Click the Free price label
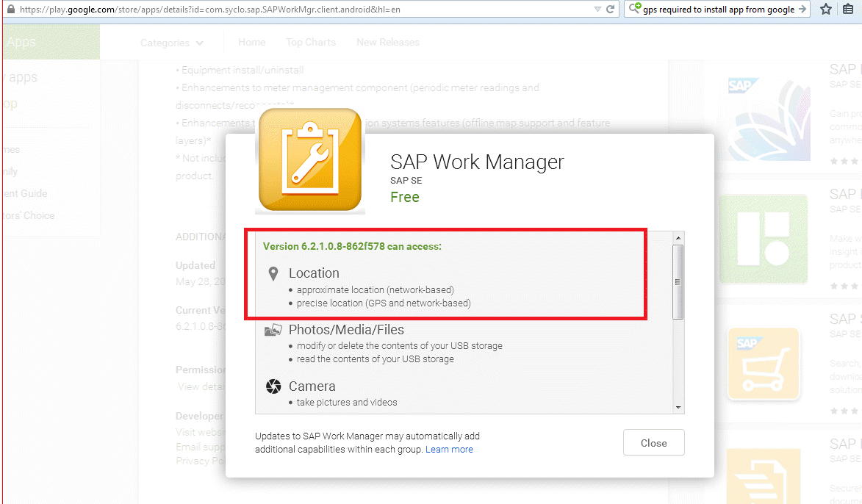The width and height of the screenshot is (862, 504). click(x=405, y=198)
